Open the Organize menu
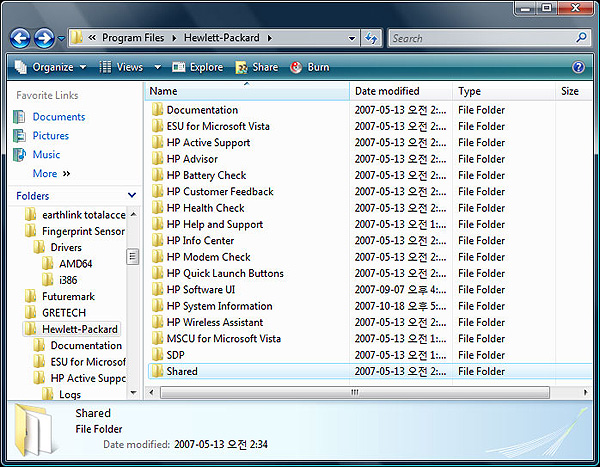This screenshot has width=600, height=467. (x=51, y=67)
